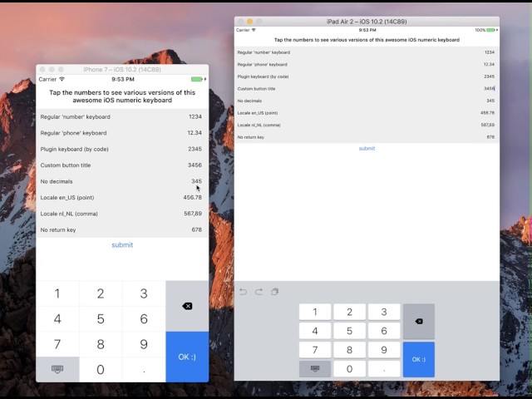This screenshot has width=532, height=399.
Task: Click the submit link in iPhone simulator
Action: tap(122, 245)
